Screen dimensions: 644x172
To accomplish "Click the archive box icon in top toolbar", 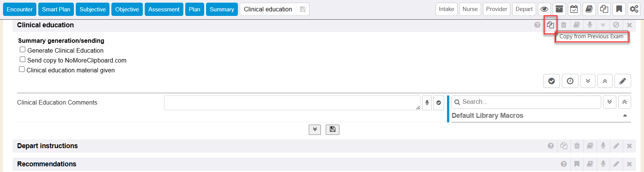I will point(559,9).
